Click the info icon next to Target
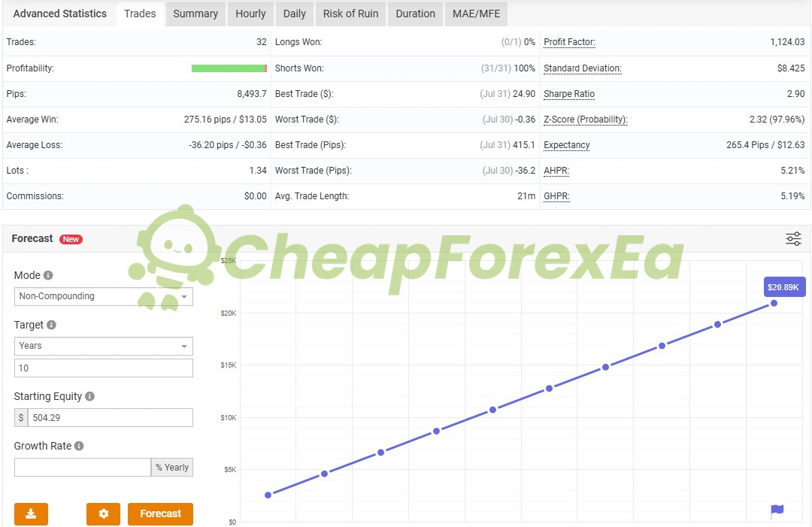Viewport: 812px width, 527px height. (x=51, y=325)
